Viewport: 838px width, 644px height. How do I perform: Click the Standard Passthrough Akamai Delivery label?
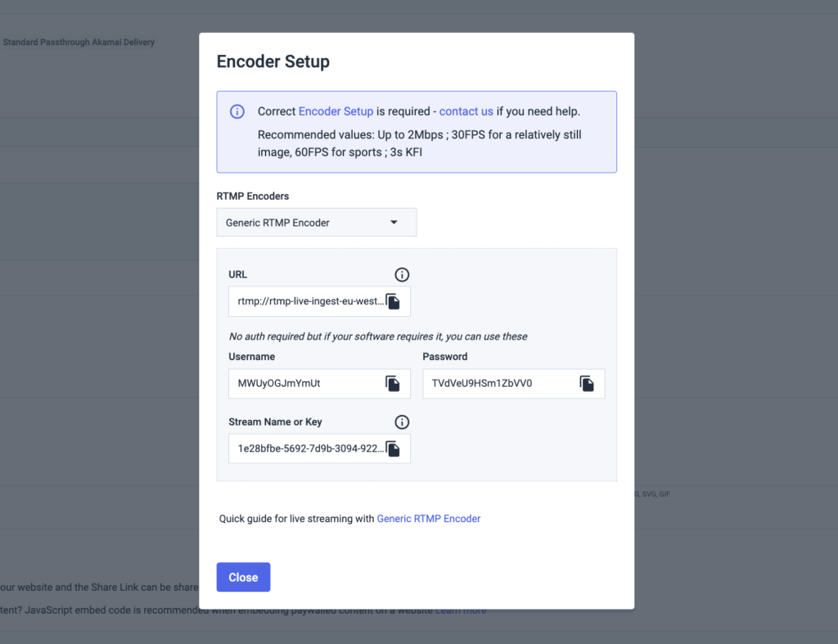point(79,42)
